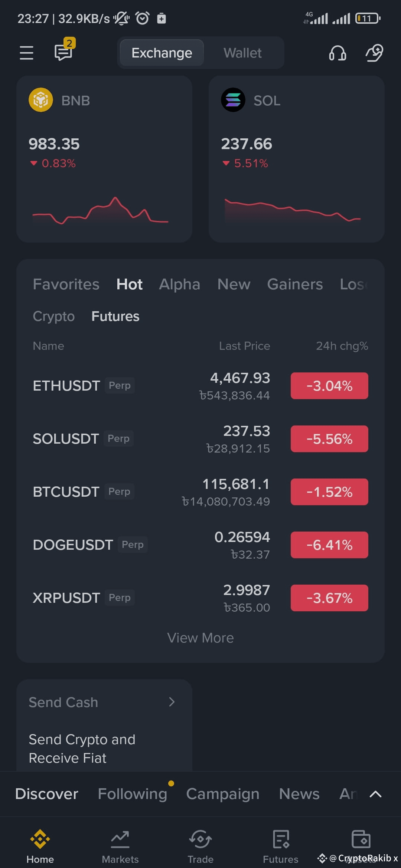Open the Markets chart icon

click(120, 839)
